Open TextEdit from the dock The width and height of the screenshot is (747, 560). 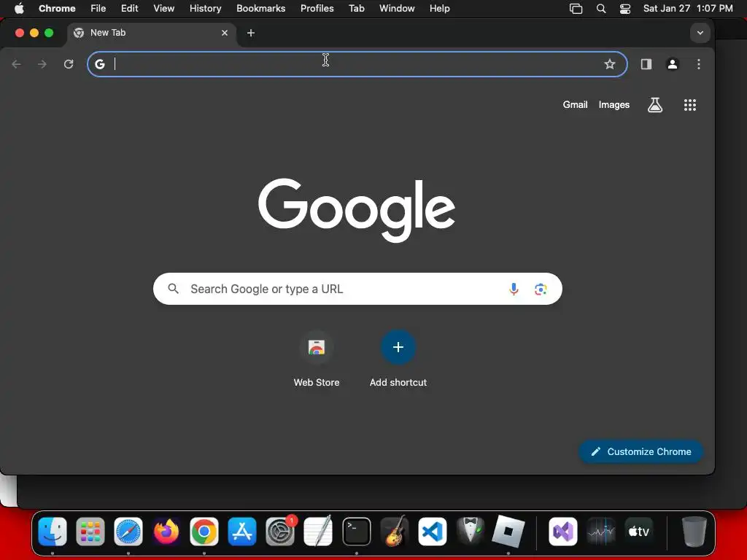[x=318, y=532]
